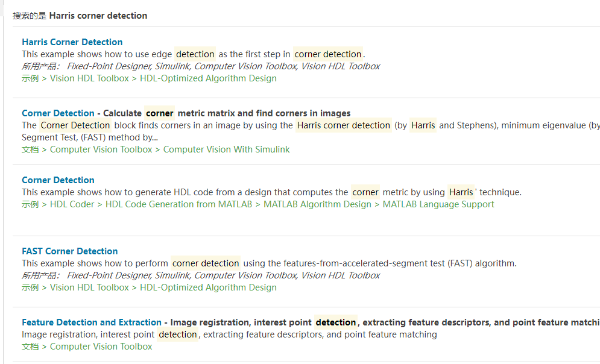Click Computer Vision Toolbox under Feature Detection and Extraction

point(101,347)
